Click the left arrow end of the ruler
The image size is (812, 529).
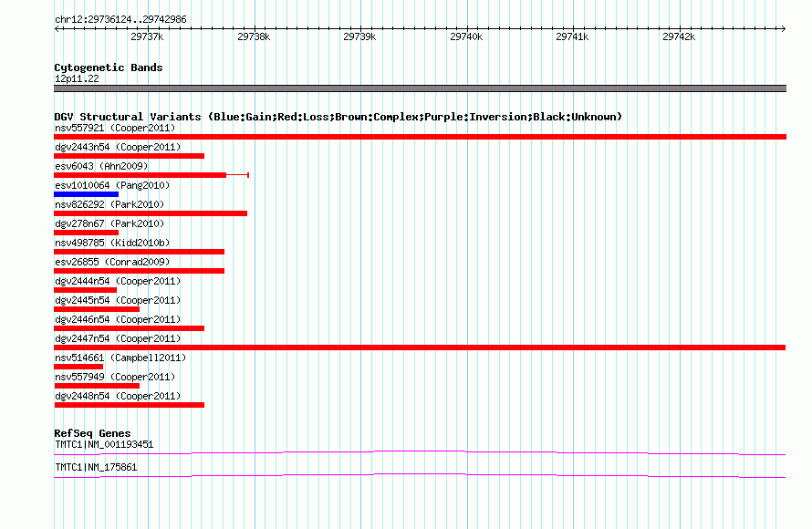pyautogui.click(x=57, y=29)
